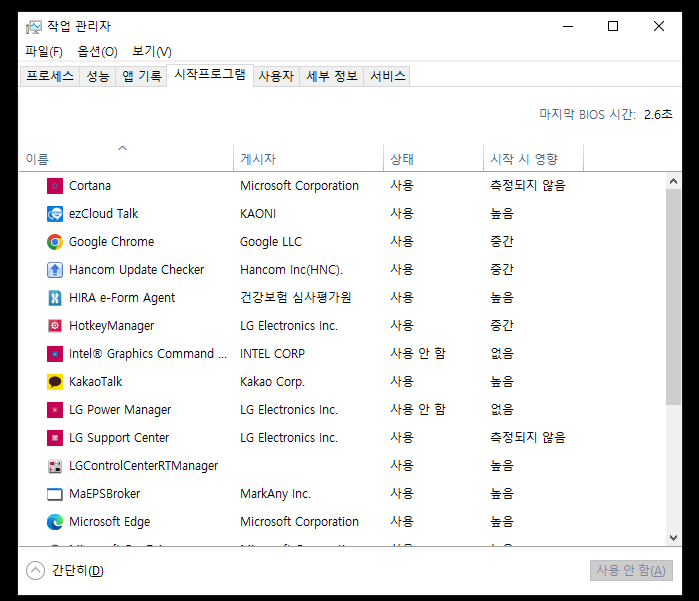Click 사용 안 함 status for Intel Graphics
This screenshot has width=699, height=601.
tap(418, 354)
